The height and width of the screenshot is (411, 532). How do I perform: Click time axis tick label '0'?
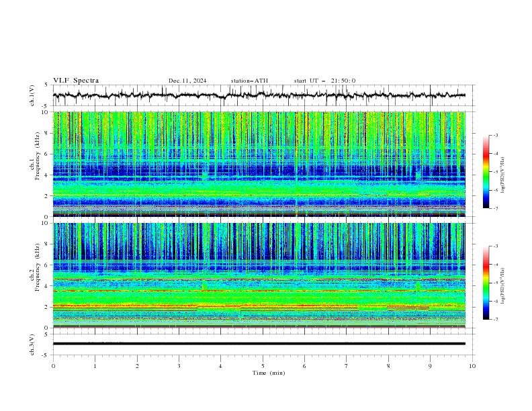(53, 366)
